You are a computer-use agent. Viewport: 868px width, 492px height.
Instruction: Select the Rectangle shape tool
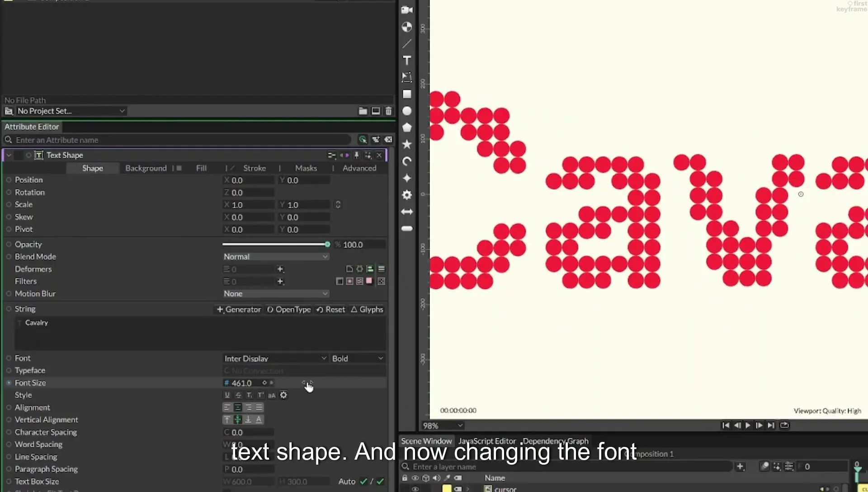click(407, 94)
